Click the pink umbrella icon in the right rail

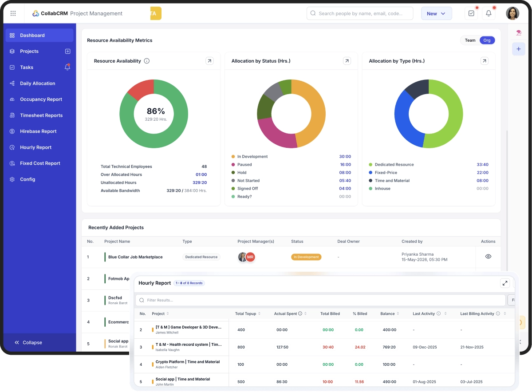pyautogui.click(x=519, y=32)
